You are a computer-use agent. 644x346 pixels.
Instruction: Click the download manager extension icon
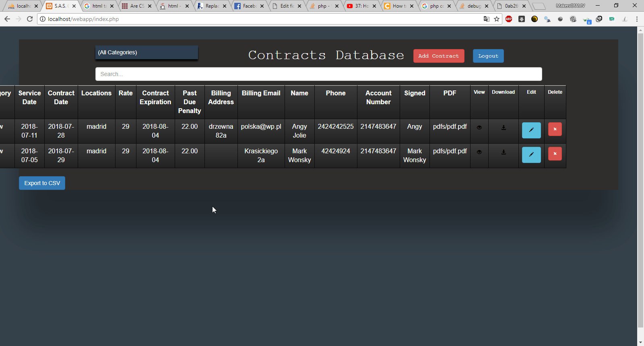[522, 19]
